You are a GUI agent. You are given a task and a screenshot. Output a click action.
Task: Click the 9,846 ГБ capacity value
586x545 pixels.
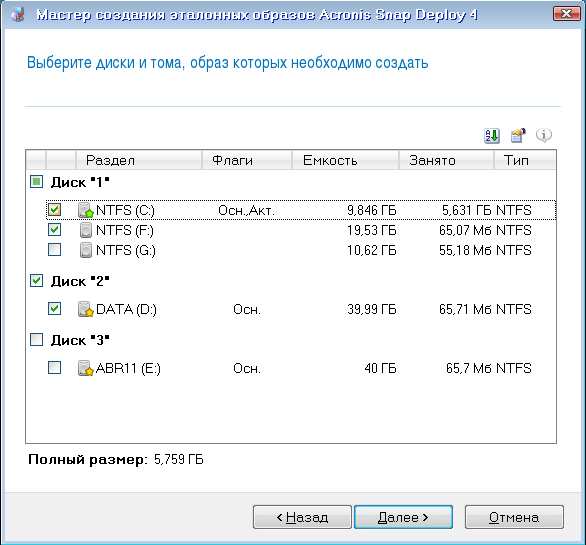pyautogui.click(x=371, y=210)
